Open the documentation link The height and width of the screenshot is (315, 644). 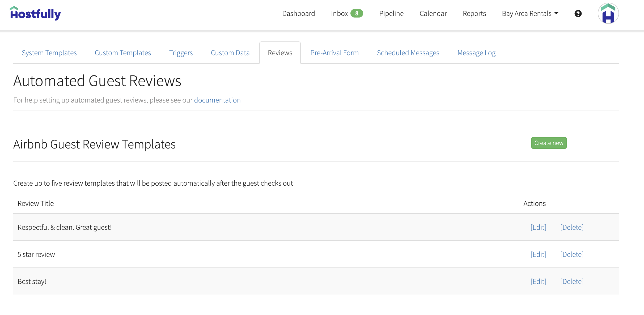coord(217,100)
